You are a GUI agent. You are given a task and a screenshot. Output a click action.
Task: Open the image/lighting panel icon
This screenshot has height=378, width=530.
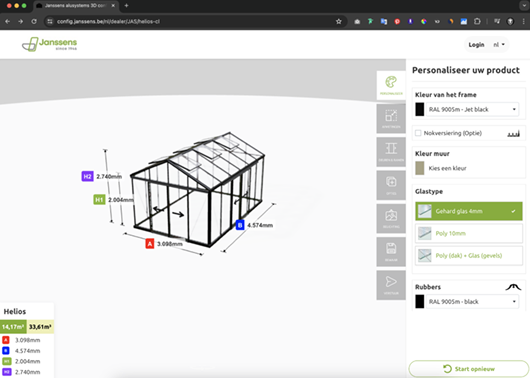[391, 218]
